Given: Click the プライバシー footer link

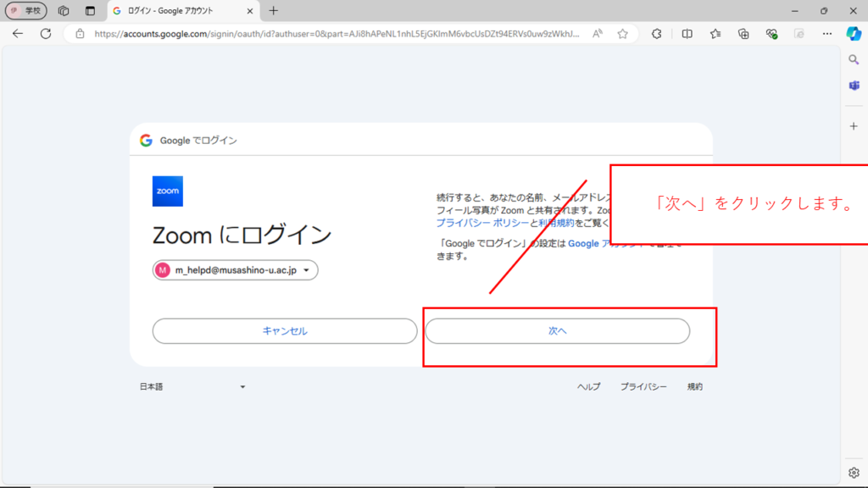Looking at the screenshot, I should 643,386.
